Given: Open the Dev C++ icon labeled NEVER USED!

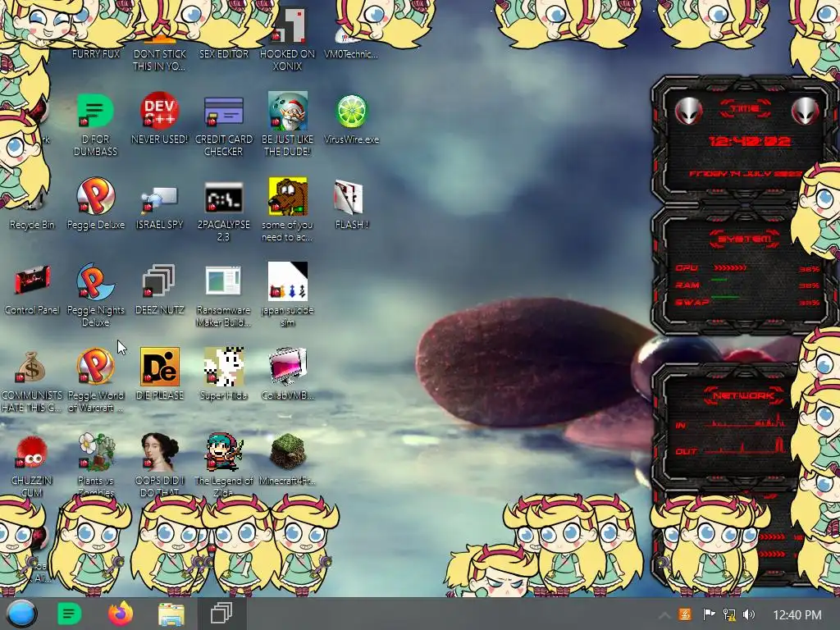Looking at the screenshot, I should point(159,111).
